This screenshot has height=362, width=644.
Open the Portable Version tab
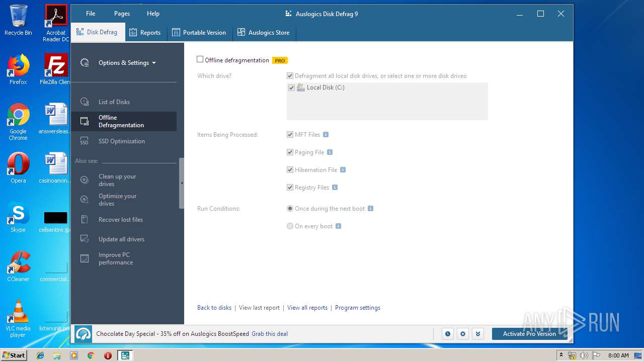[x=199, y=33]
